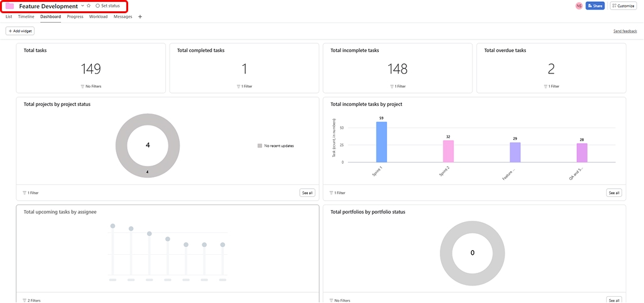Click the pink Sprint 2 bar
The width and height of the screenshot is (644, 303).
click(x=449, y=151)
